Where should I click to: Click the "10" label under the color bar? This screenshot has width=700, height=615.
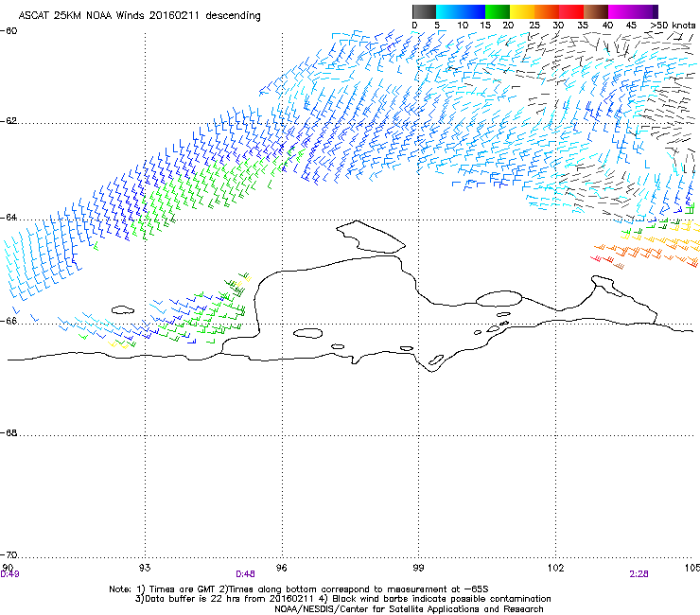point(463,26)
